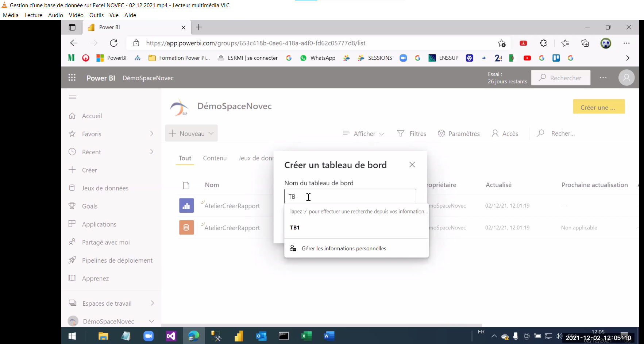
Task: Open favorites list icon
Action: [565, 43]
